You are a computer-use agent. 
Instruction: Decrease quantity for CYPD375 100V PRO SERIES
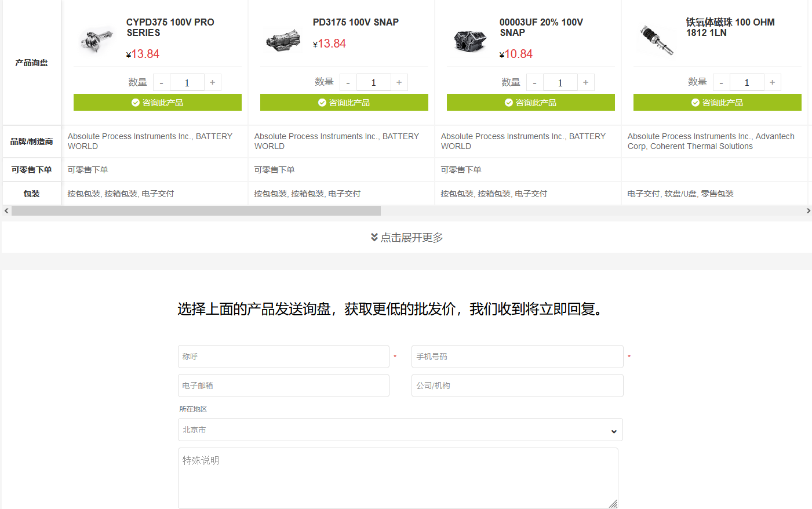pos(161,82)
